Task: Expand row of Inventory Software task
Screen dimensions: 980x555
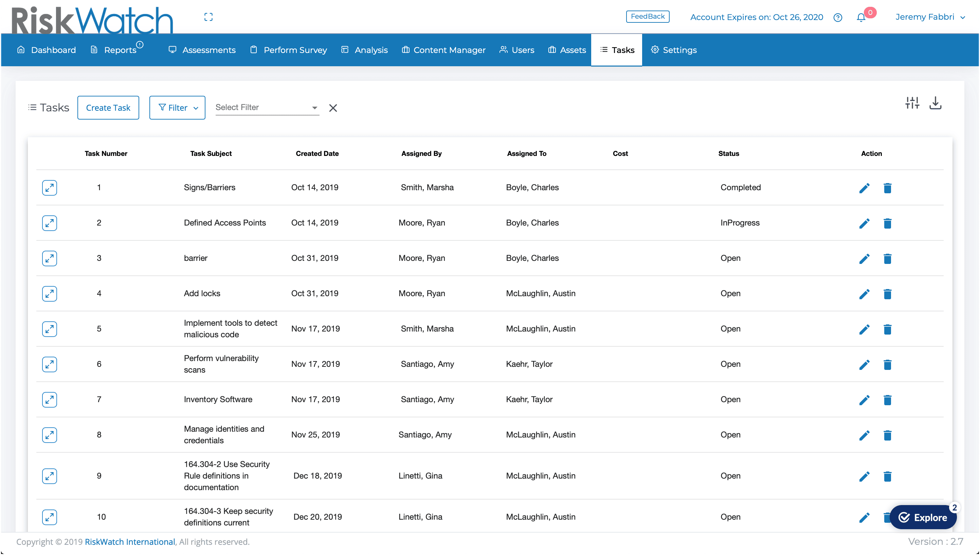Action: coord(50,400)
